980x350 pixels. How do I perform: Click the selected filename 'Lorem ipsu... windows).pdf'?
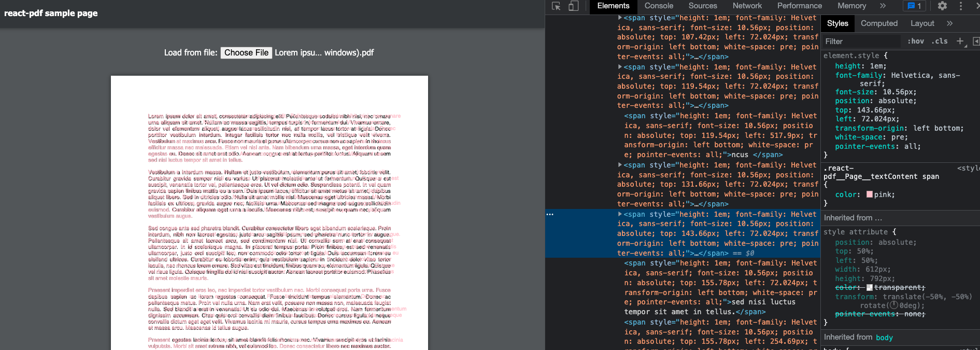coord(324,53)
